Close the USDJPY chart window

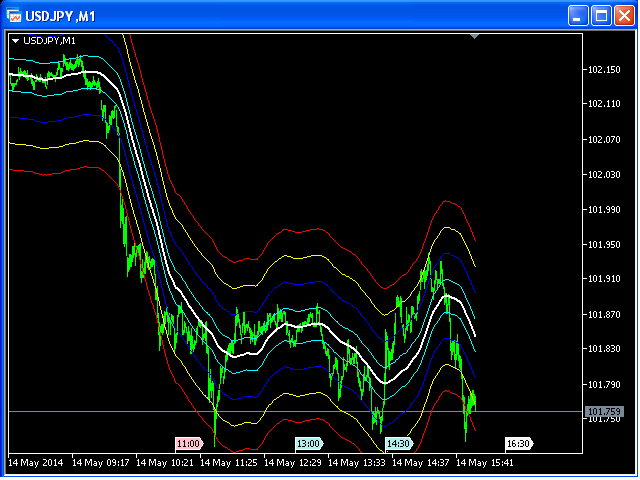pos(624,16)
